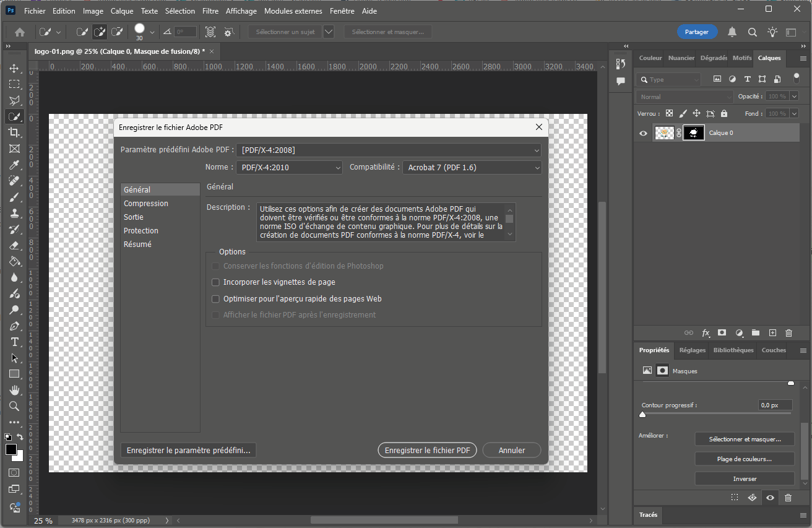Select the Move tool

tap(14, 68)
